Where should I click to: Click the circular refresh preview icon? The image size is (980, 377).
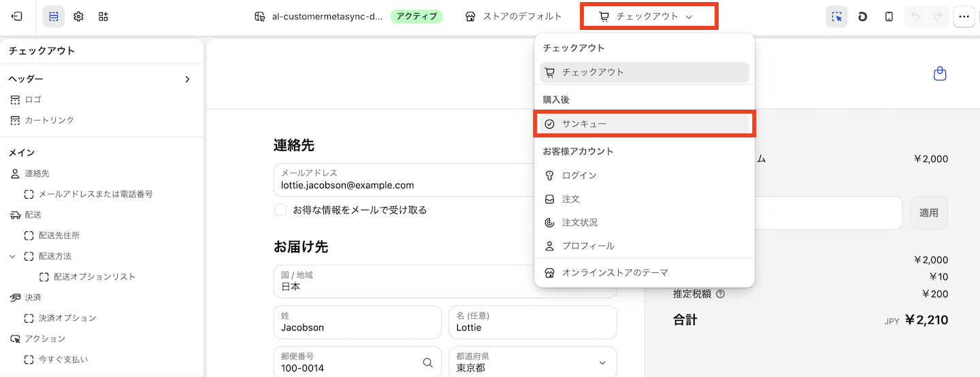[863, 16]
